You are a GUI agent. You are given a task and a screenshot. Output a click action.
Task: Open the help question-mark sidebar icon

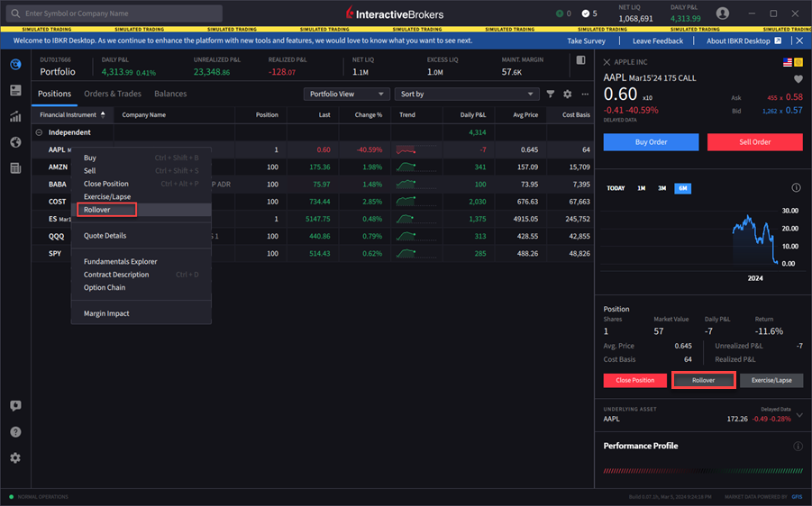(15, 432)
